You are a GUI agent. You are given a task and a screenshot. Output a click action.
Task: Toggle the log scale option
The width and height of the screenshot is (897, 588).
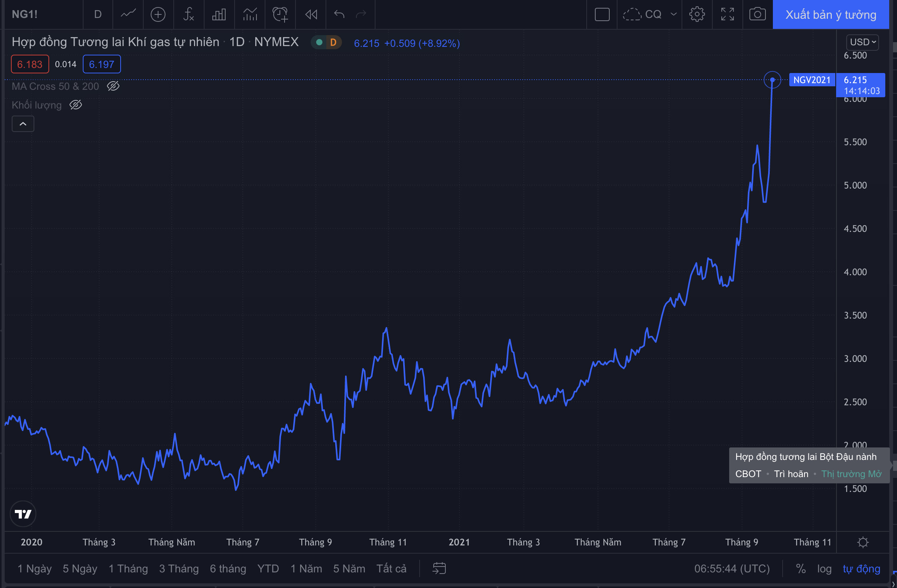click(x=824, y=569)
